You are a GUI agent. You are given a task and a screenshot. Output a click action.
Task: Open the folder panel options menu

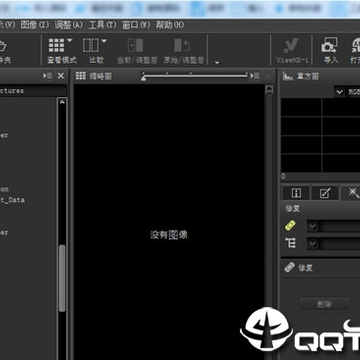[47, 76]
